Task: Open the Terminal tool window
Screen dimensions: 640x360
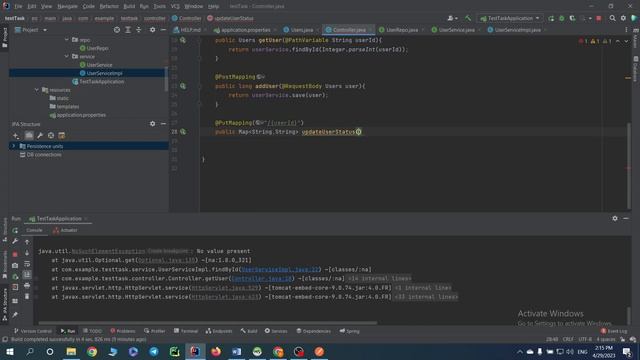Action: click(x=186, y=331)
